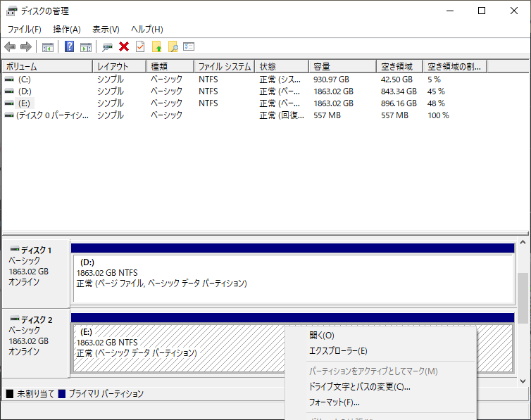The image size is (531, 420).
Task: Sort by ファイル システム column header
Action: pyautogui.click(x=223, y=67)
